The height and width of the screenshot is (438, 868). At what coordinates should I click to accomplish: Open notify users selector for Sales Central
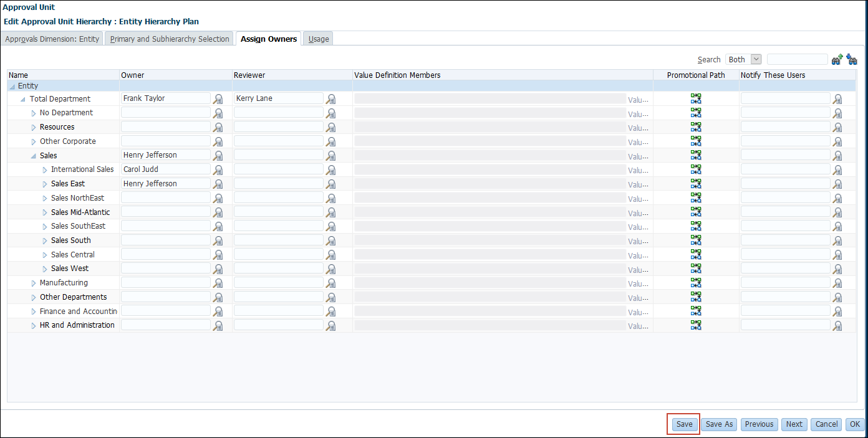(x=837, y=255)
